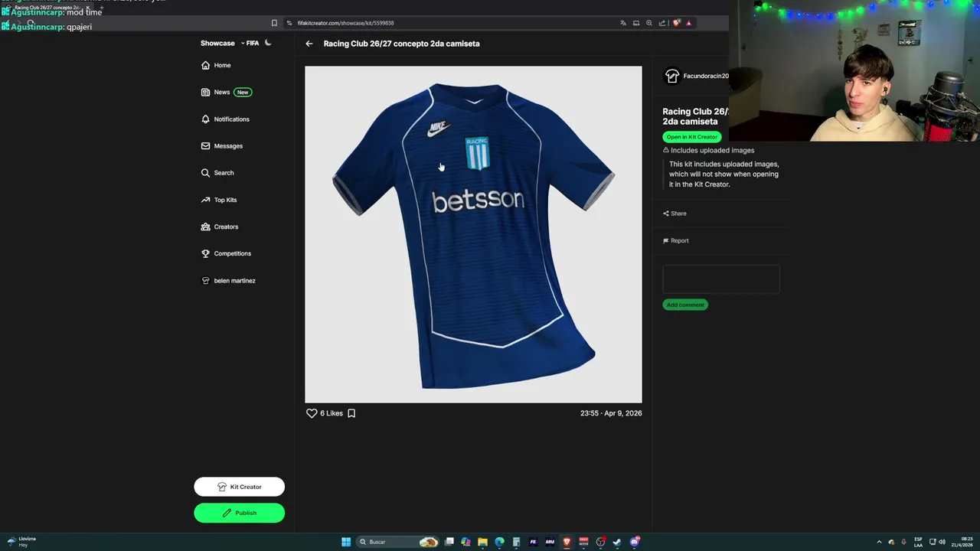Open Brave browser taskbar icon

point(567,542)
